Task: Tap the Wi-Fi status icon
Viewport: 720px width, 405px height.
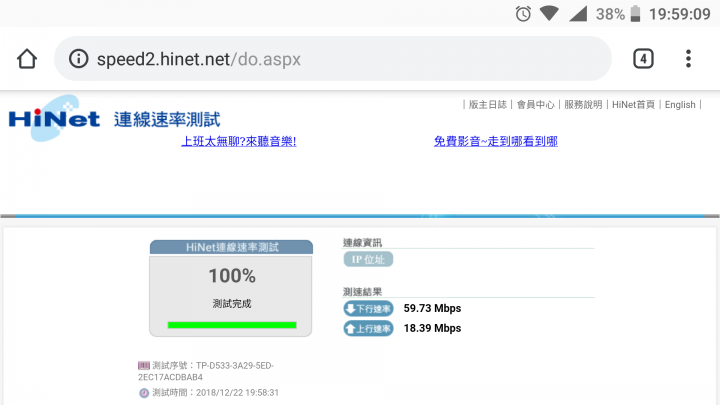Action: (x=549, y=13)
